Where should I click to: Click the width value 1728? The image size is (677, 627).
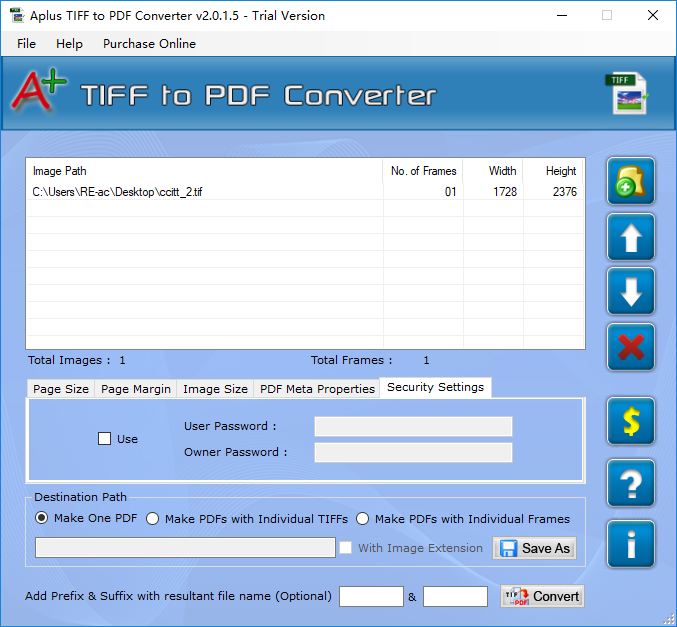[x=505, y=191]
